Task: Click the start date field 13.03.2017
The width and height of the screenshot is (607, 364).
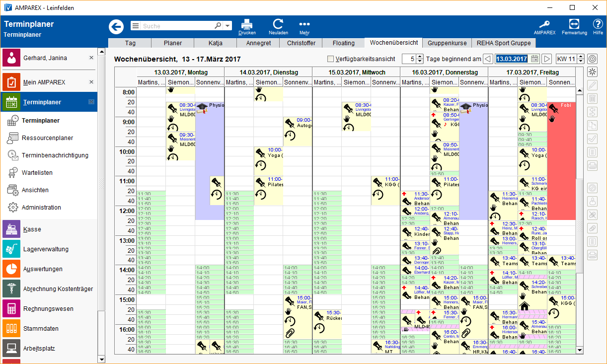Action: pyautogui.click(x=512, y=59)
